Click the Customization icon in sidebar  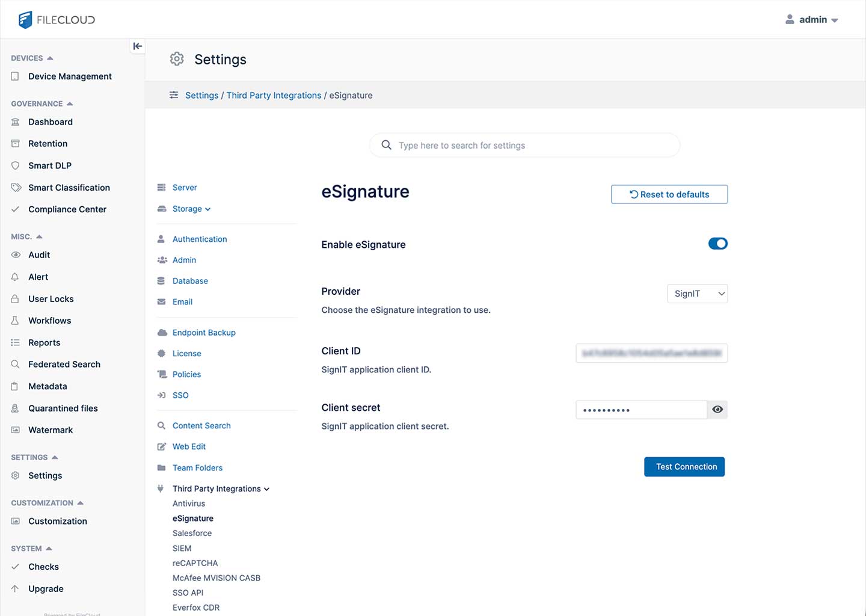(16, 521)
